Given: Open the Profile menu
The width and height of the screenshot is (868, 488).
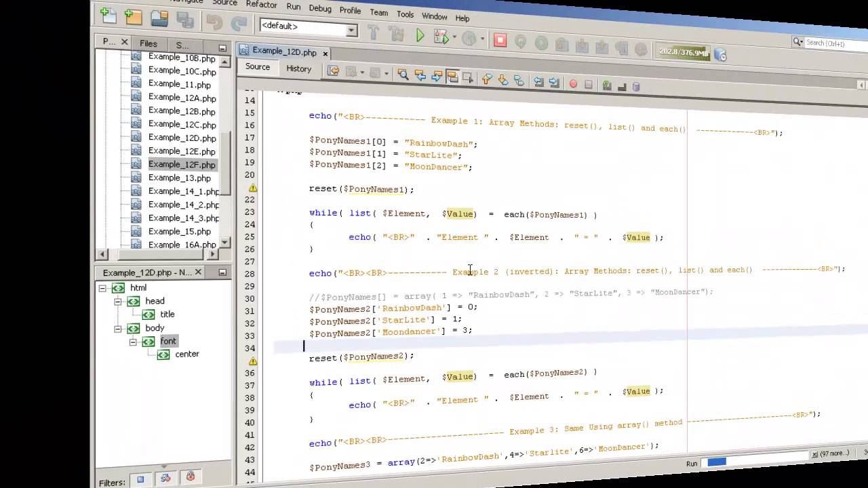Looking at the screenshot, I should (x=350, y=11).
